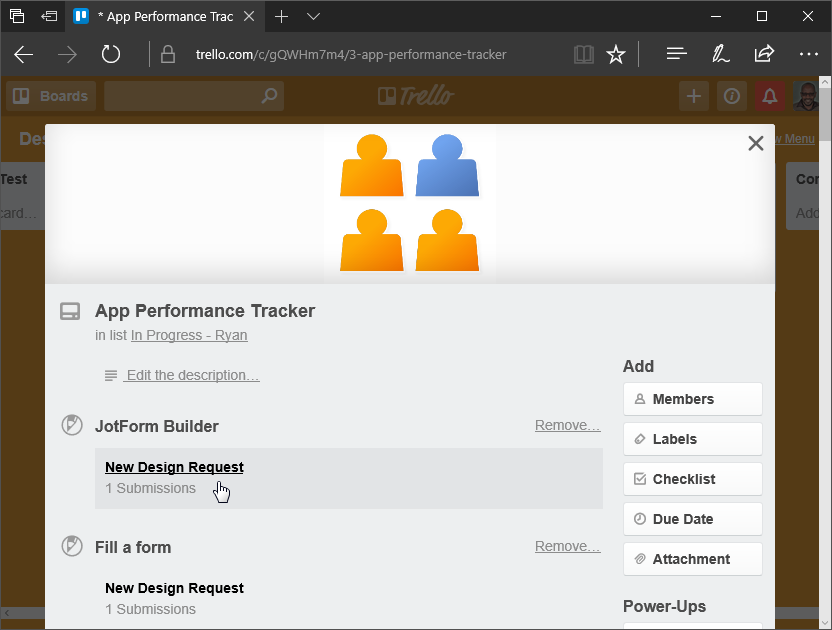Open the New Design Request submission link
The width and height of the screenshot is (832, 630).
173,467
